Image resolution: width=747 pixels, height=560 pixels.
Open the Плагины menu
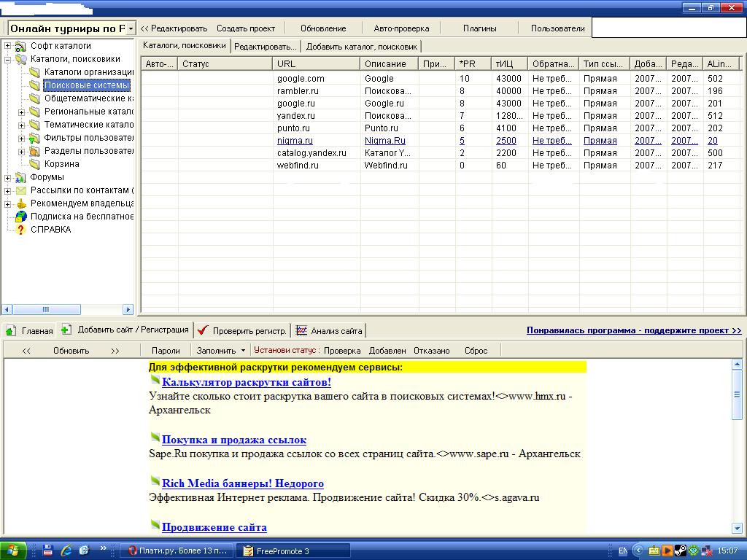[x=480, y=28]
